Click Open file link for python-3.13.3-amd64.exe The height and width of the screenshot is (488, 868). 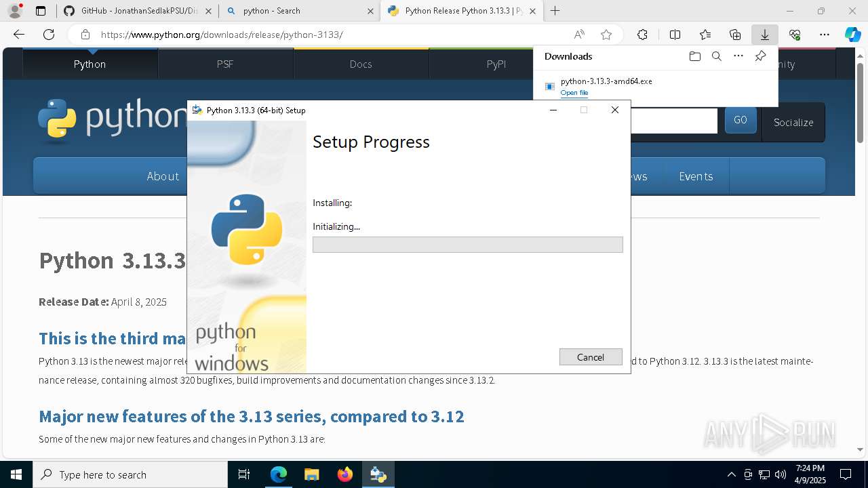pyautogui.click(x=574, y=93)
